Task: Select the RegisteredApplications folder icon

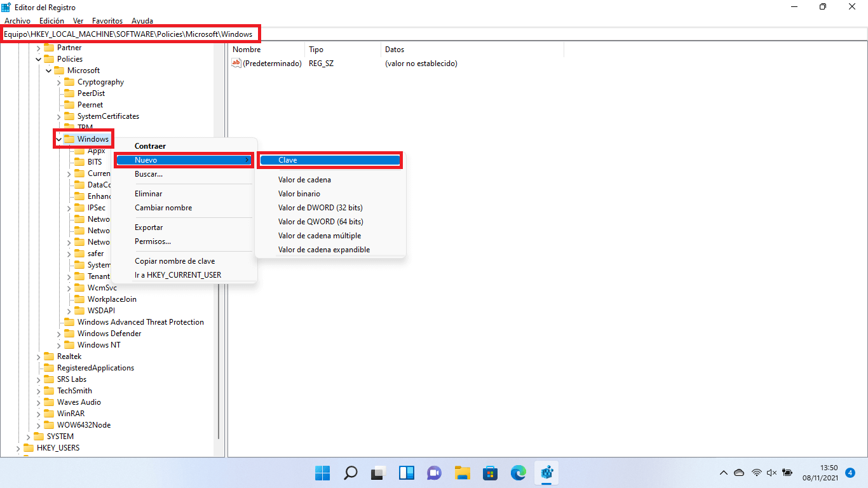Action: 49,368
